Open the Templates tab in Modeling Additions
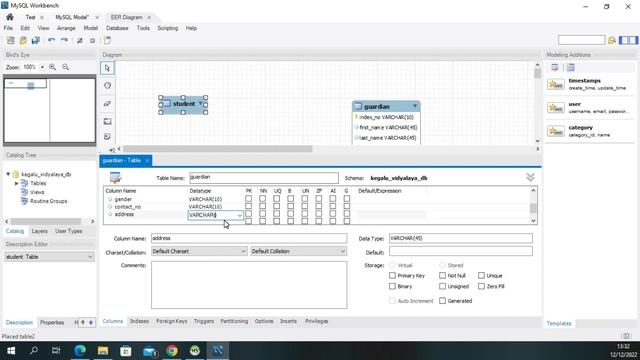 pyautogui.click(x=559, y=323)
